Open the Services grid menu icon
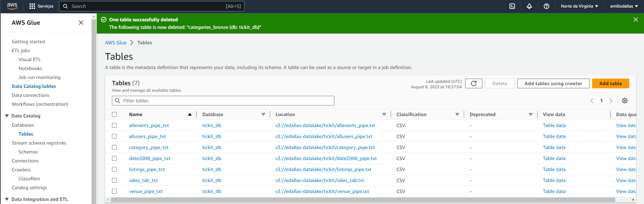The height and width of the screenshot is (204, 644). (32, 6)
